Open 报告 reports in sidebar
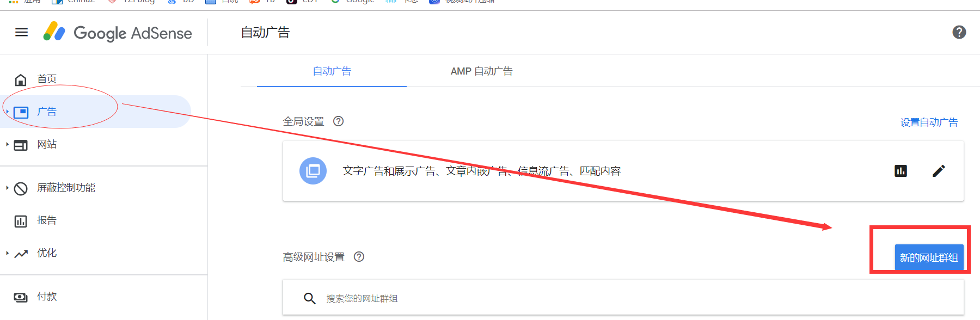This screenshot has height=320, width=980. (x=46, y=220)
